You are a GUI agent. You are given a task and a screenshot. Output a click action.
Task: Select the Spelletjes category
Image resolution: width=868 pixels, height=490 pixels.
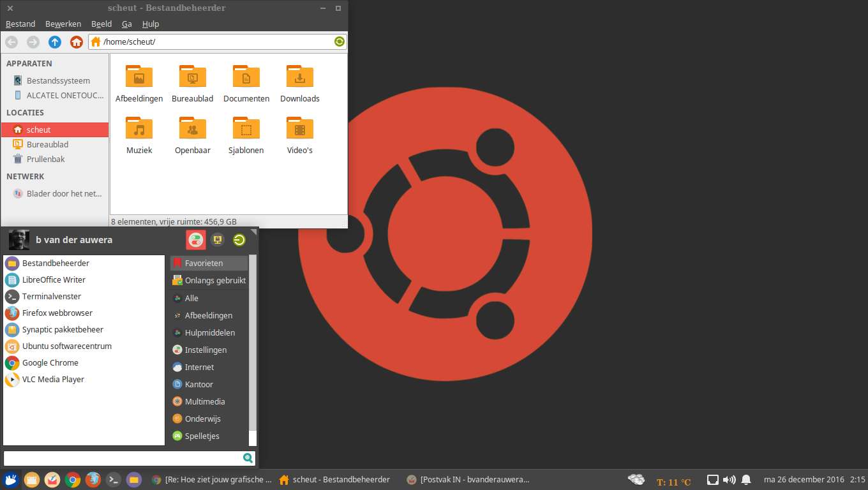tap(209, 436)
